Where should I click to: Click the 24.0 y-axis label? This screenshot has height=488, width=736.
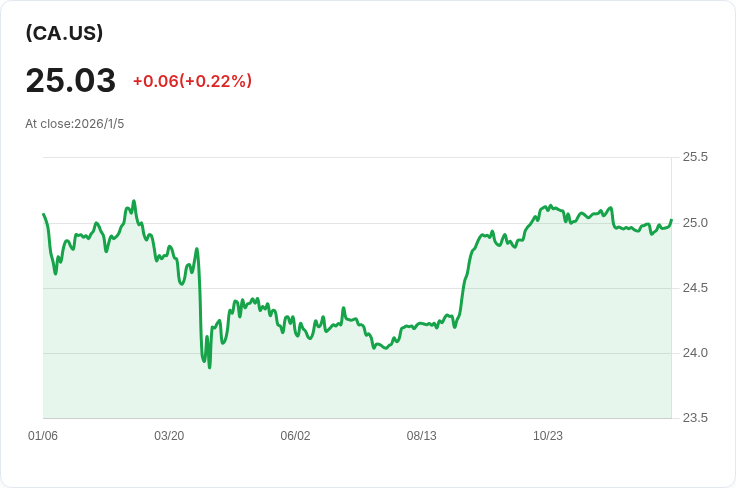(695, 353)
